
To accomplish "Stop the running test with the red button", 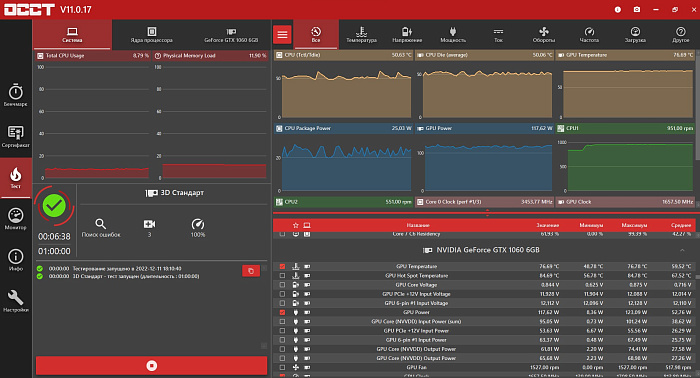I will [x=151, y=366].
